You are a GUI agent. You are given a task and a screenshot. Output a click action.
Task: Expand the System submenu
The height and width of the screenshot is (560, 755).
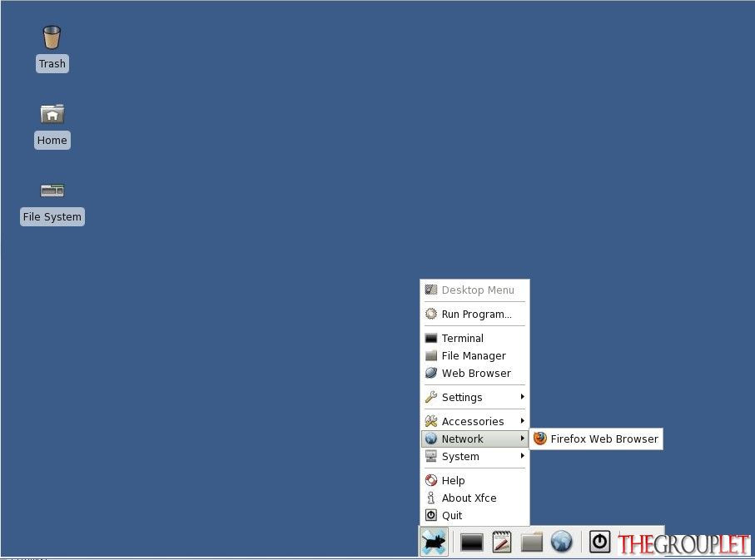(474, 457)
